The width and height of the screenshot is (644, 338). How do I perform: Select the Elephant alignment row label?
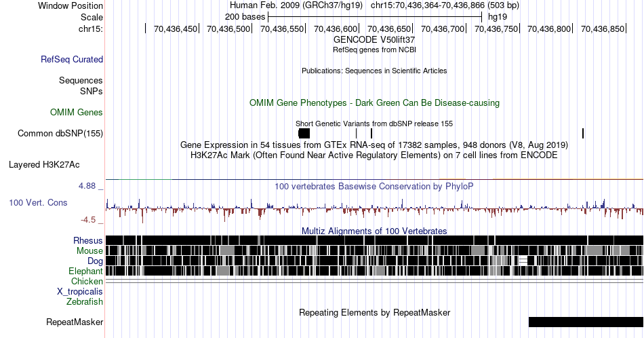pyautogui.click(x=86, y=271)
